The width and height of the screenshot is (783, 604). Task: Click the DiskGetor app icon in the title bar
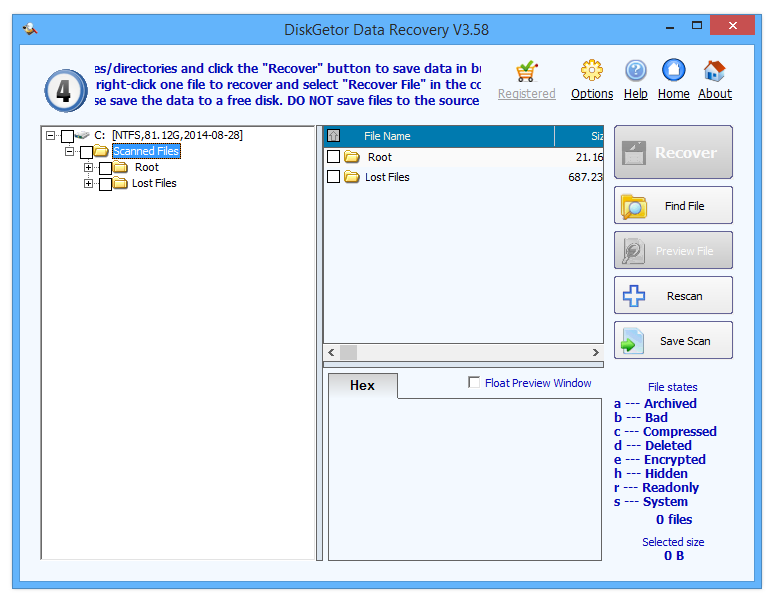tap(30, 29)
